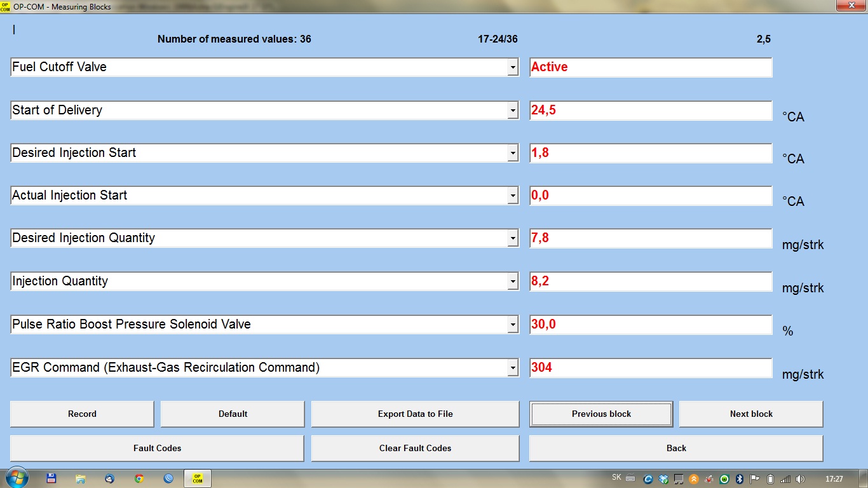
Task: Click the Bluetooth tray icon
Action: point(740,479)
